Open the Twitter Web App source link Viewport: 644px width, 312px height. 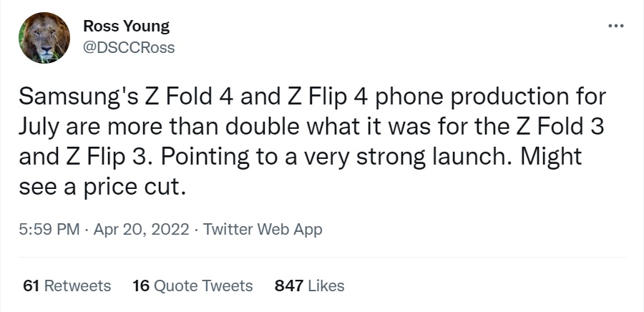coord(263,230)
